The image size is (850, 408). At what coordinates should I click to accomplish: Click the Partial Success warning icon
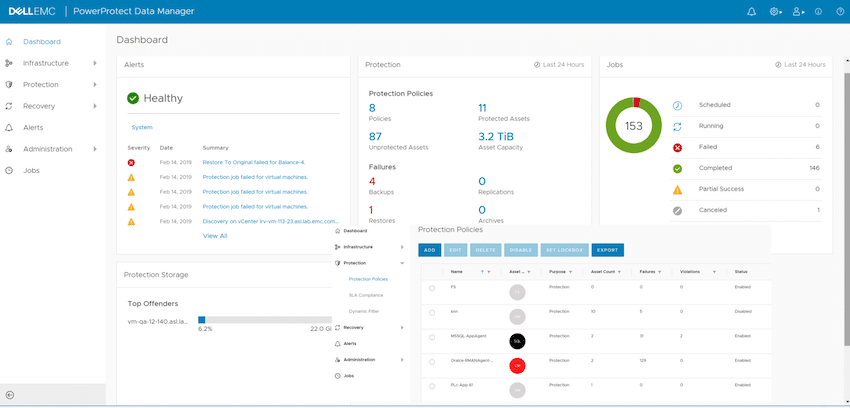click(677, 190)
